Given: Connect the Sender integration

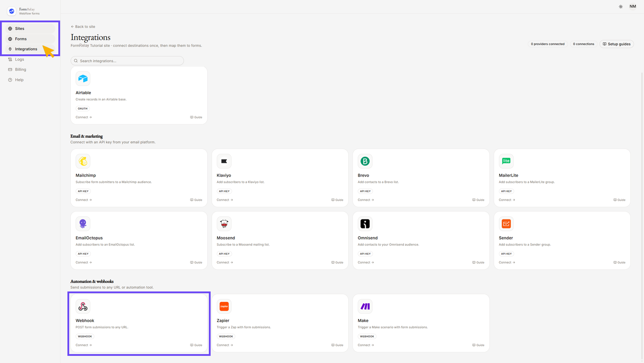Looking at the screenshot, I should pos(507,262).
